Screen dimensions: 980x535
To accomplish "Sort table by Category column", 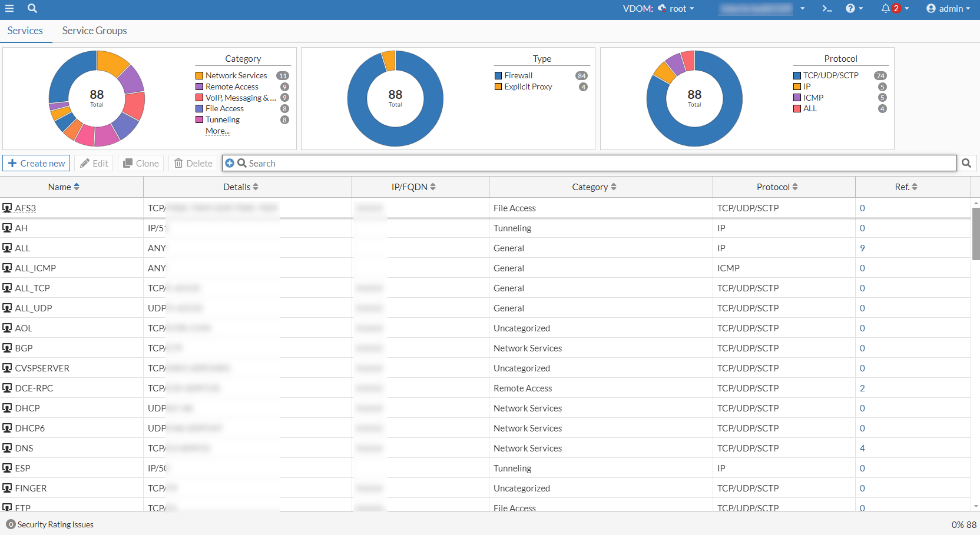I will click(594, 187).
